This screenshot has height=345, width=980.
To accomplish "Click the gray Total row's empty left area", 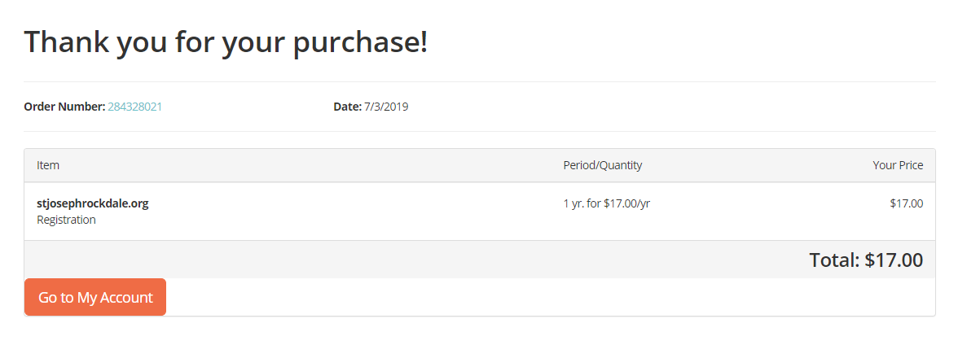I will pos(326,260).
